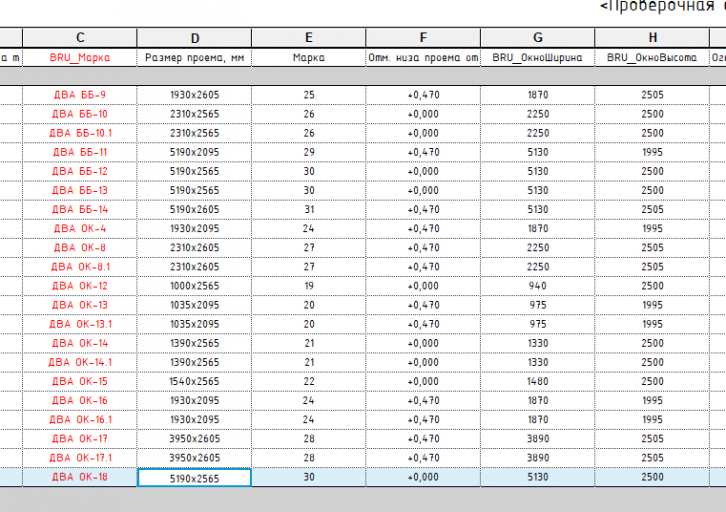Image resolution: width=726 pixels, height=512 pixels.
Task: Click elevation +0,000 in ДВА ОК-18 row
Action: pos(423,477)
